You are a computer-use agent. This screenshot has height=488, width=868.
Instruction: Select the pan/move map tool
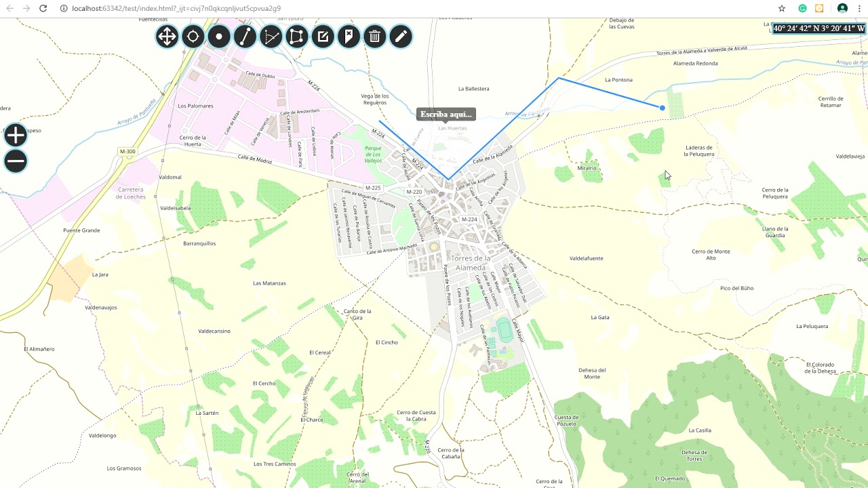[167, 36]
